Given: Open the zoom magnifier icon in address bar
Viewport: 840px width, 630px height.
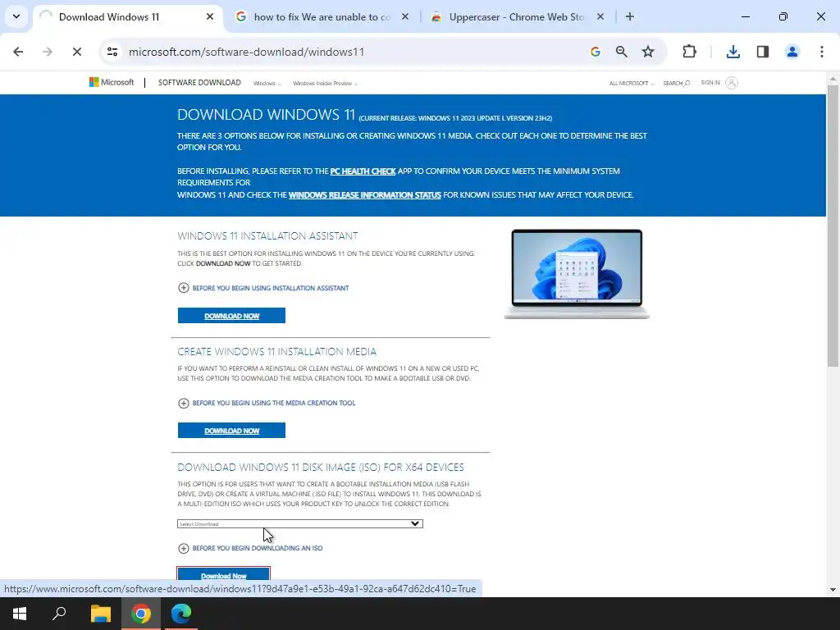Looking at the screenshot, I should (x=622, y=52).
